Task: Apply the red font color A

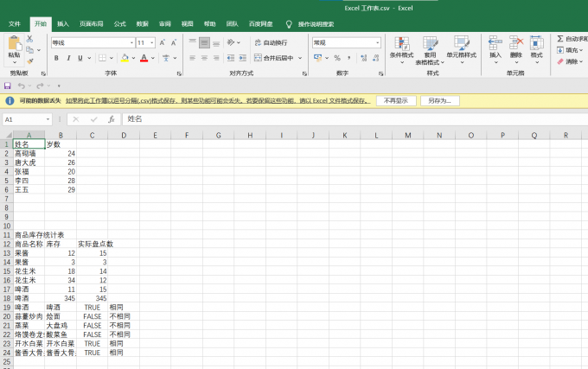Action: (144, 58)
